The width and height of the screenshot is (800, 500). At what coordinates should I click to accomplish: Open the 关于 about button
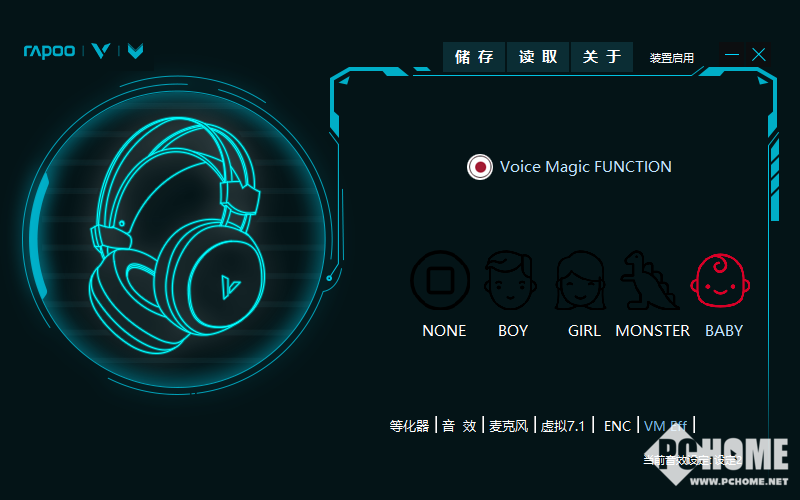tap(601, 57)
